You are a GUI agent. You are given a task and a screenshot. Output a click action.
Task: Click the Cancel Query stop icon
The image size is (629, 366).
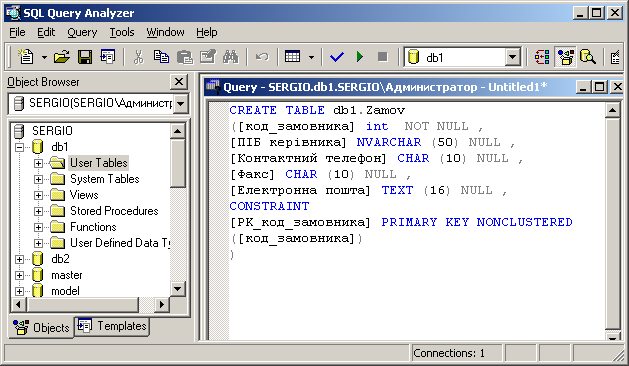(383, 57)
